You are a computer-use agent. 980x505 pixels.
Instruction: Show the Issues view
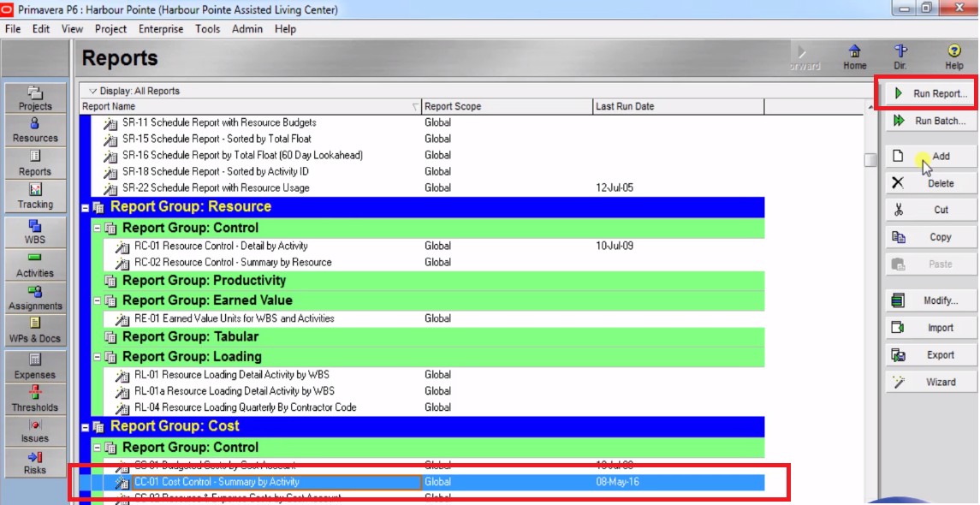[x=34, y=431]
